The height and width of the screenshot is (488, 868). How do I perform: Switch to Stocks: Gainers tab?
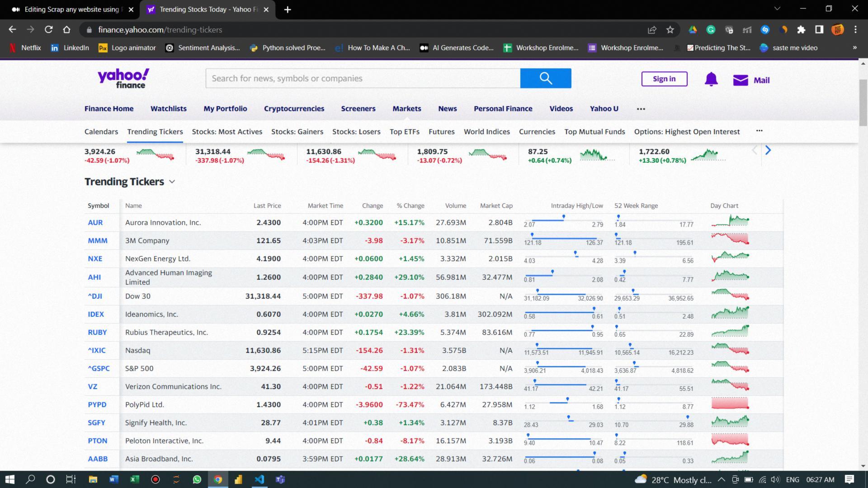click(x=297, y=131)
